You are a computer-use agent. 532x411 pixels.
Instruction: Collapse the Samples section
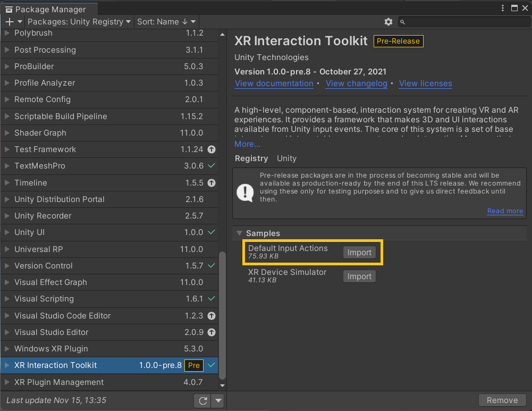(240, 233)
